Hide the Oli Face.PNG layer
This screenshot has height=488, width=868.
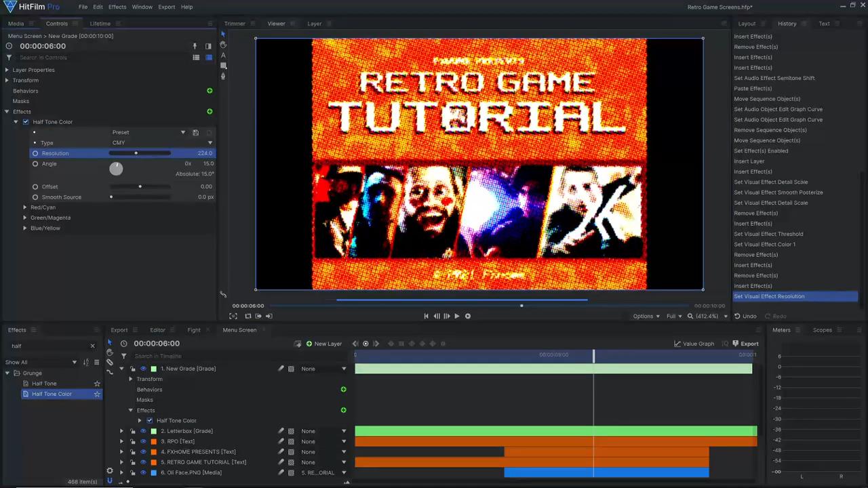coord(143,472)
